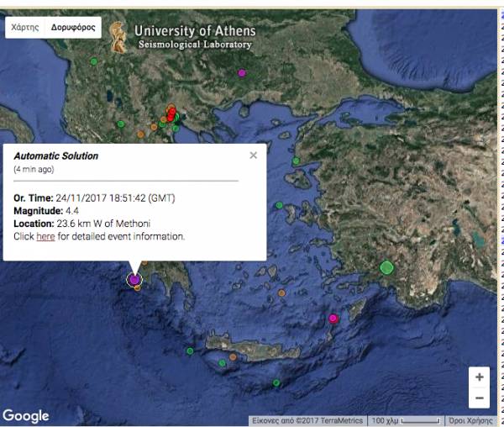Switch to the Χάρτης map view
504x427 pixels.
(24, 28)
